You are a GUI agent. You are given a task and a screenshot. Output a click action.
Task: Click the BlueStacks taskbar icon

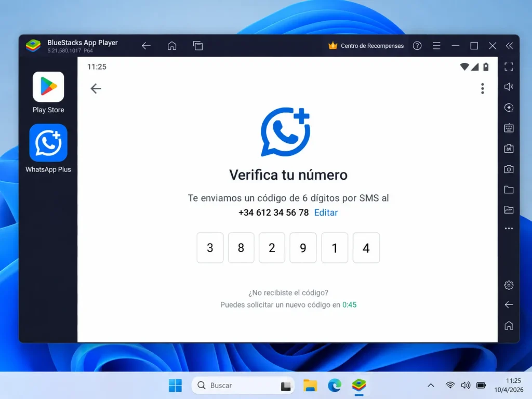(x=359, y=385)
